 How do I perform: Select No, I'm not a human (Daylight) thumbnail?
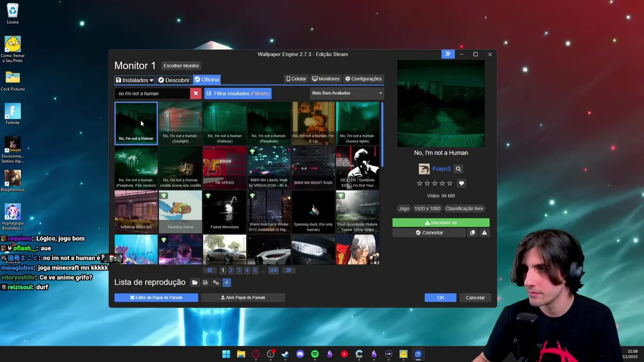180,123
